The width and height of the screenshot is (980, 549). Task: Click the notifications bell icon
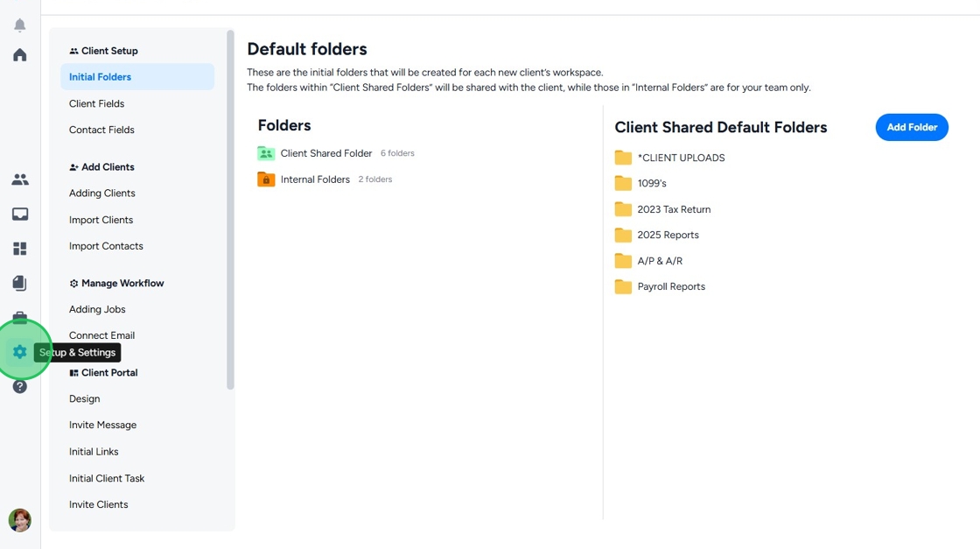click(19, 25)
